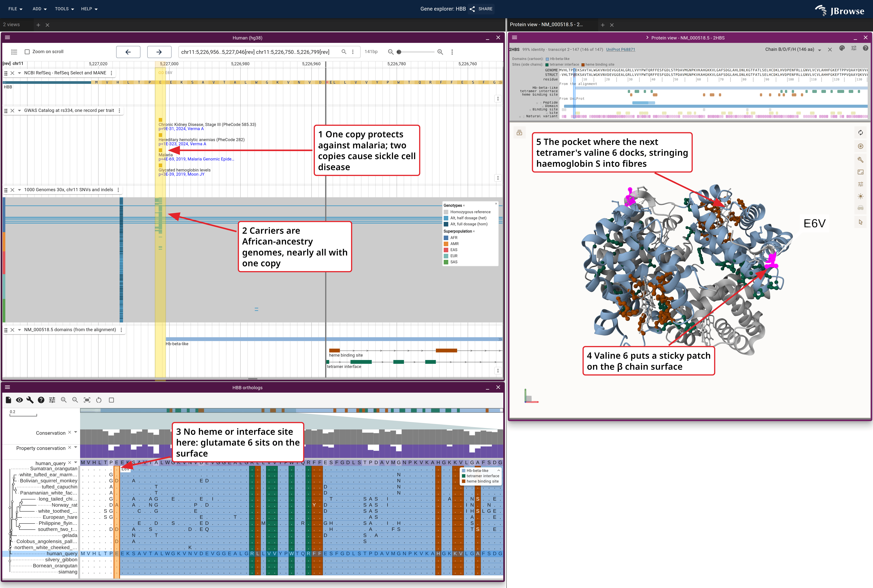
Task: Open the HELP menu
Action: (89, 9)
